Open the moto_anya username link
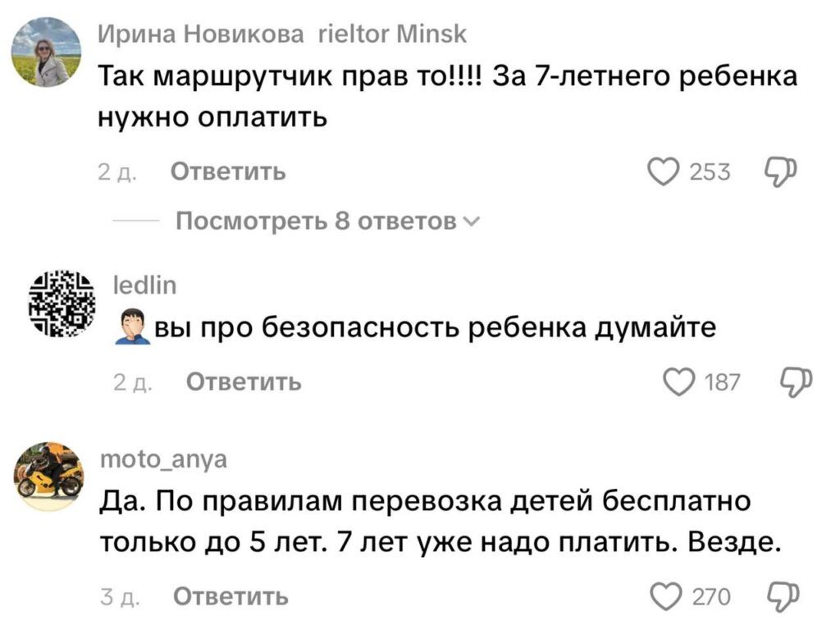This screenshot has width=840, height=630. point(162,461)
